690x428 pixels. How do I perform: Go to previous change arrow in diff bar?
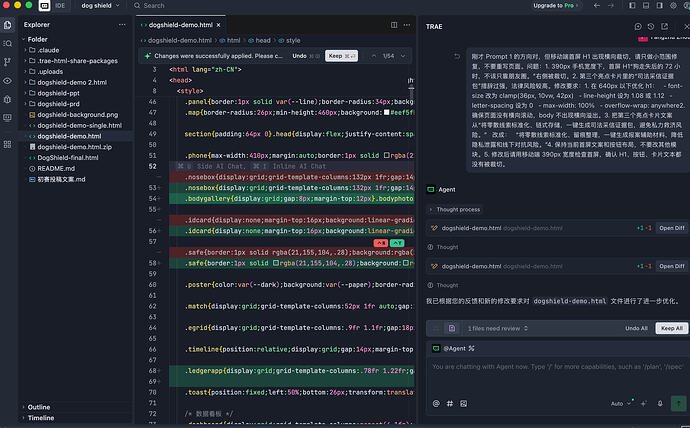(374, 56)
